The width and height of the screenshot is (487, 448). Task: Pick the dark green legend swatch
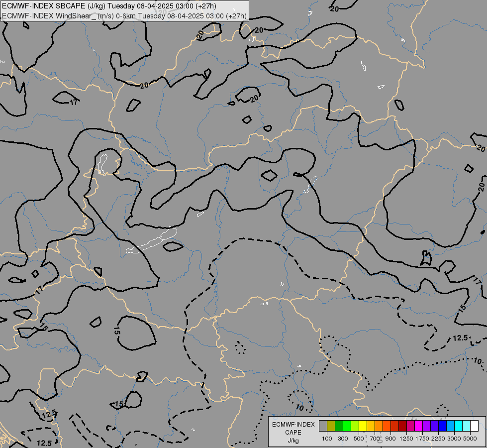(x=339, y=426)
